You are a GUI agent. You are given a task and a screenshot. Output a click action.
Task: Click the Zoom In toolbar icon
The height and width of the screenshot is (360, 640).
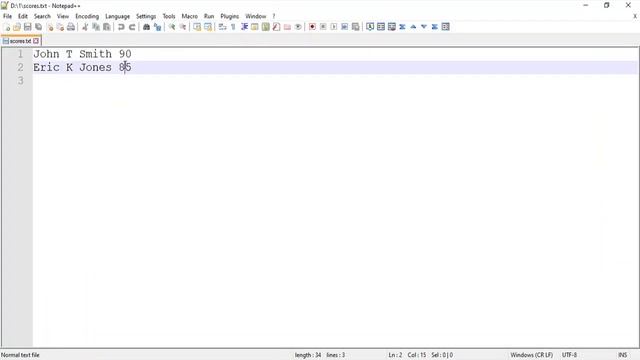point(172,27)
